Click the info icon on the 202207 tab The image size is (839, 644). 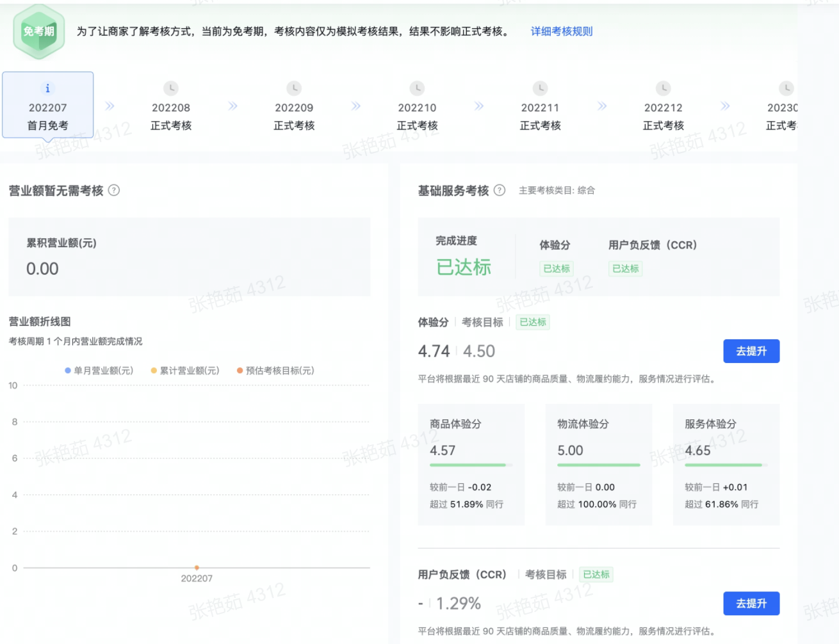tap(48, 88)
